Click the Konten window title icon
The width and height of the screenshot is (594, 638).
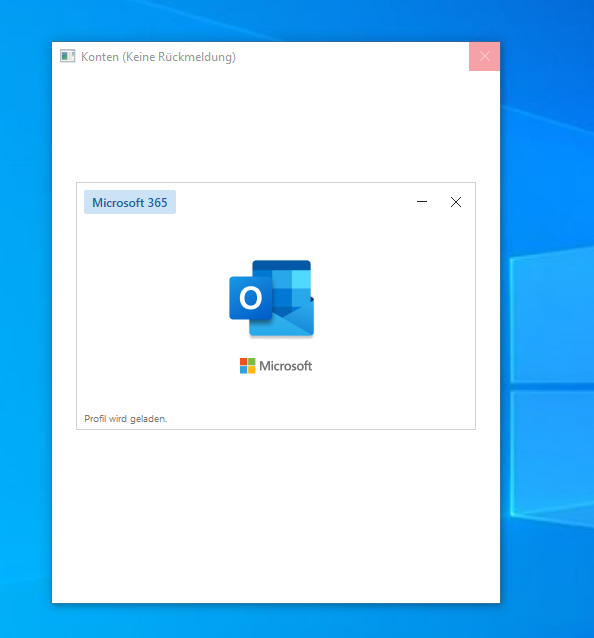[68, 56]
